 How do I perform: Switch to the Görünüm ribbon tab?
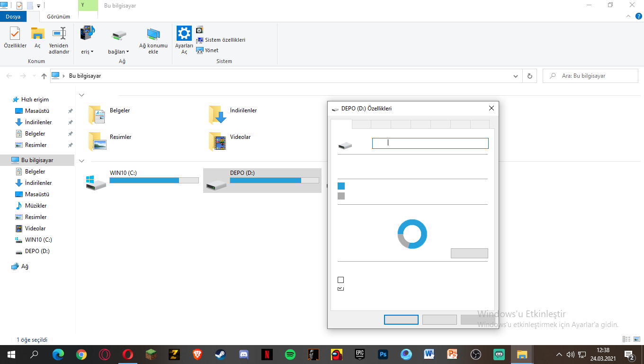coord(58,17)
